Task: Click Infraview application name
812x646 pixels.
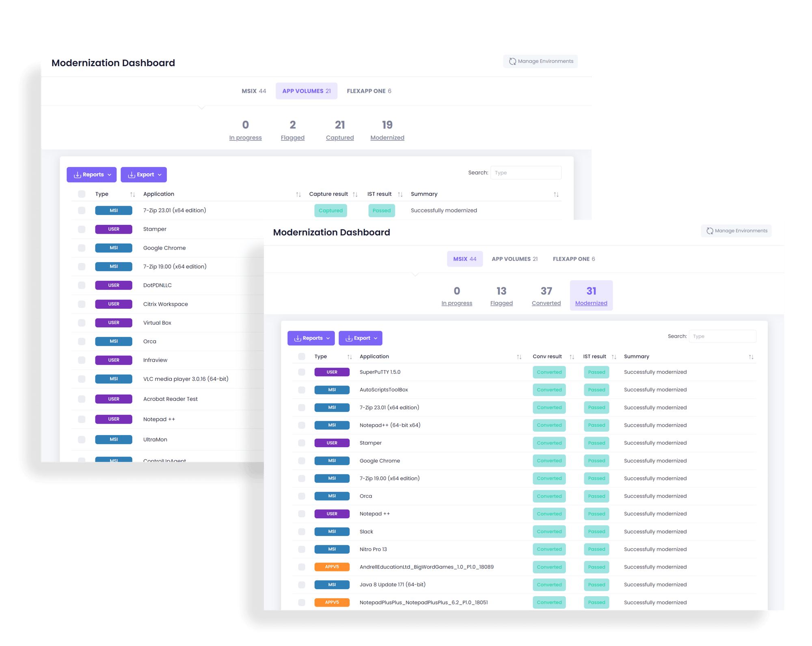Action: tap(155, 360)
